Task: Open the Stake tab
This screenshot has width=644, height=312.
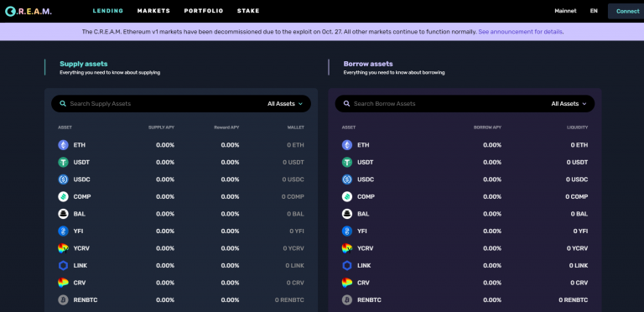Action: (248, 11)
